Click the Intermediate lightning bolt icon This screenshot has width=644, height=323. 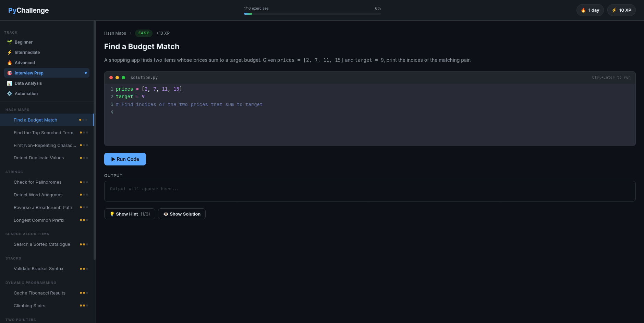(9, 52)
